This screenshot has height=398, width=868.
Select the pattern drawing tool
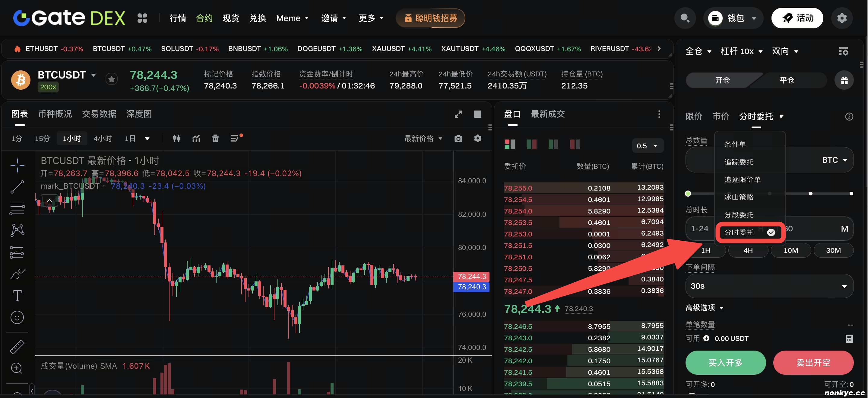[17, 230]
